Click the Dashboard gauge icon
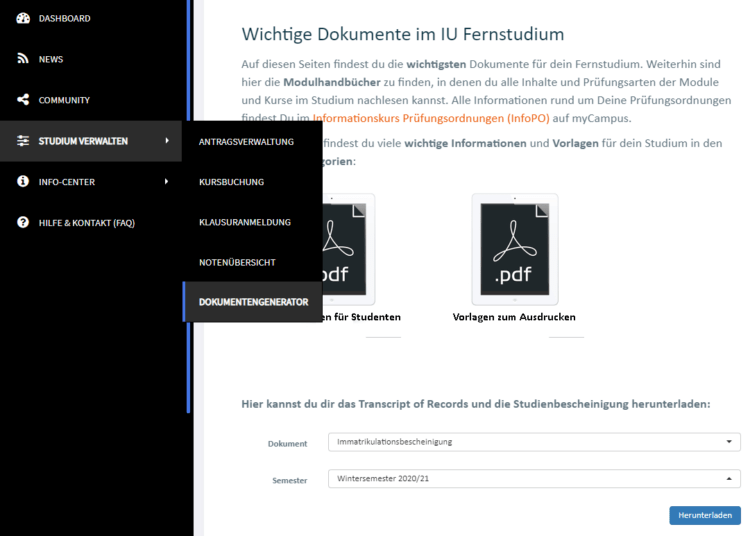750x536 pixels. click(23, 18)
